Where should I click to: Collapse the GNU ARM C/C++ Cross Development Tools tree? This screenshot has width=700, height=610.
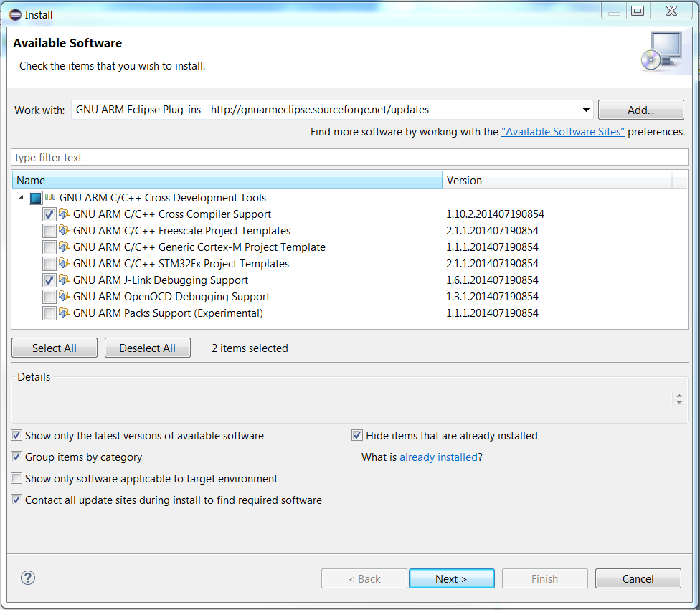21,197
